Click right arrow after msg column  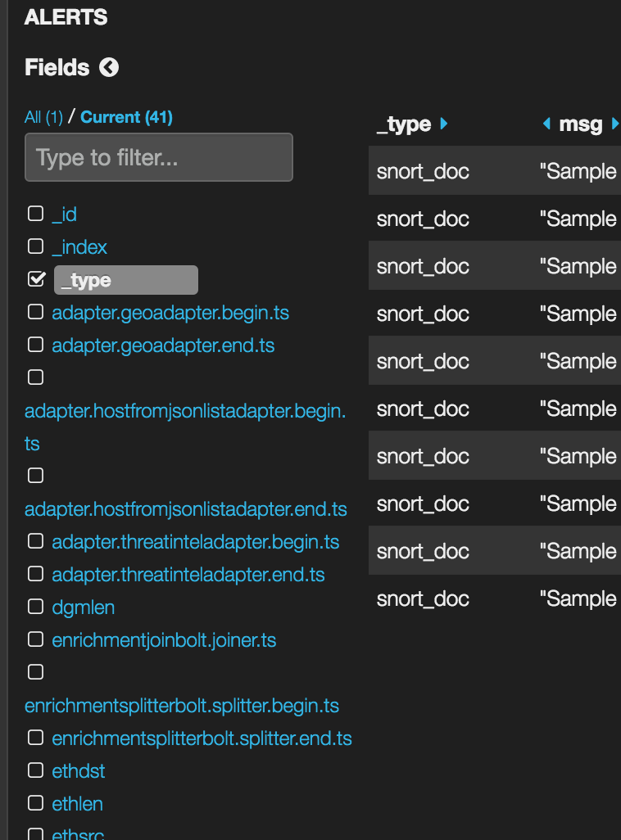coord(615,124)
